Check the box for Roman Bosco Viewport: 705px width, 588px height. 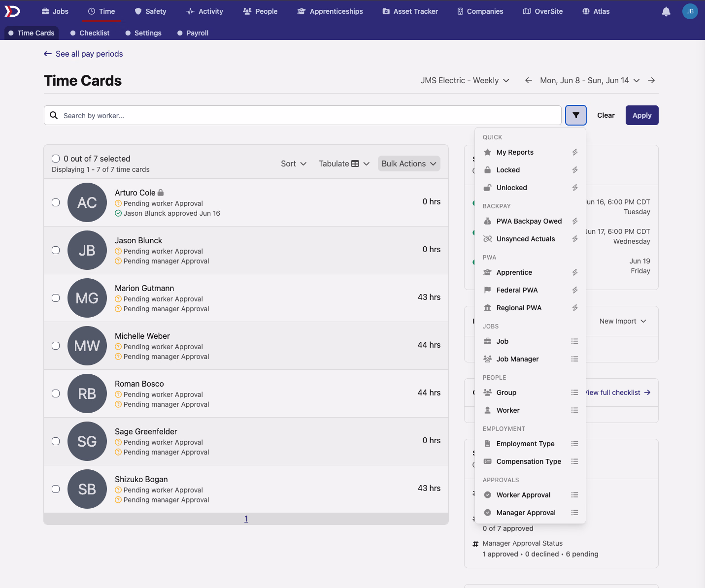(x=56, y=393)
